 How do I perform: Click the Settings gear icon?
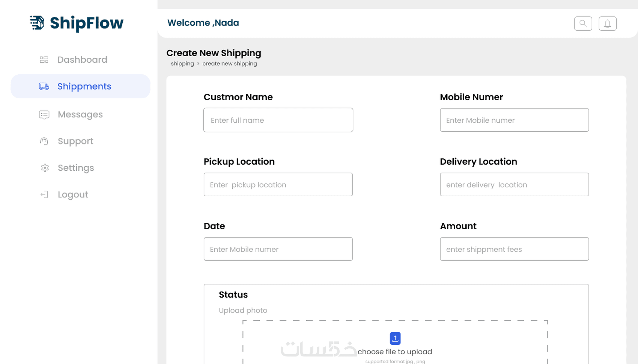click(x=45, y=168)
